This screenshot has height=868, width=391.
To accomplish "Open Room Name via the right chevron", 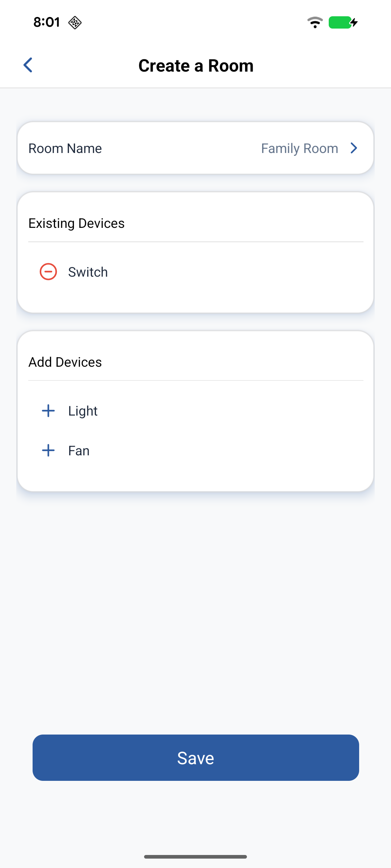I will pyautogui.click(x=354, y=148).
